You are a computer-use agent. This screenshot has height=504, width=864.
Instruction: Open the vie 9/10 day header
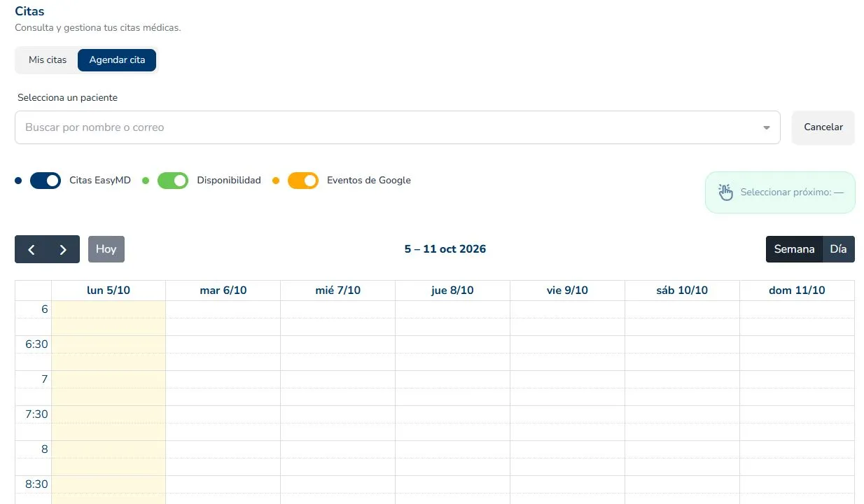(568, 290)
